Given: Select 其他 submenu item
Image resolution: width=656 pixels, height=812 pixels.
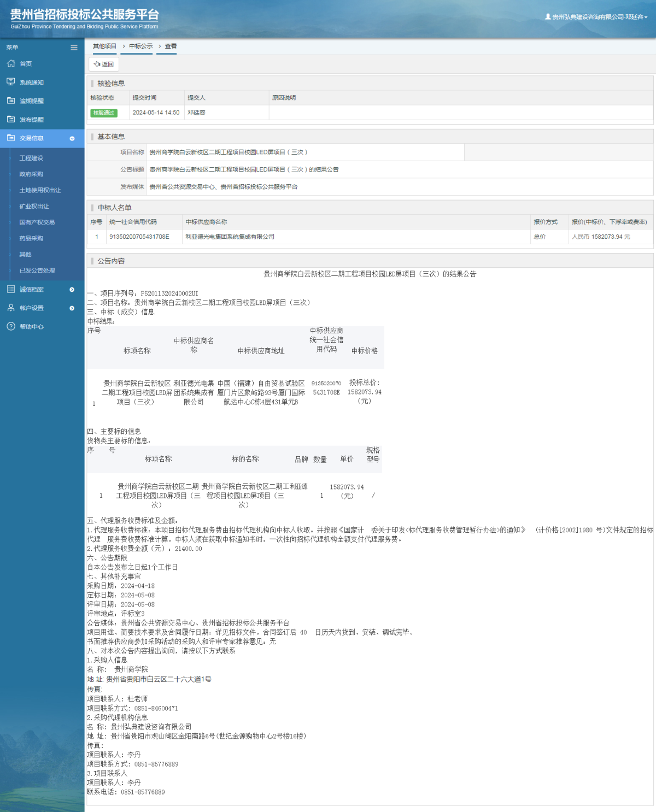Looking at the screenshot, I should pyautogui.click(x=25, y=254).
